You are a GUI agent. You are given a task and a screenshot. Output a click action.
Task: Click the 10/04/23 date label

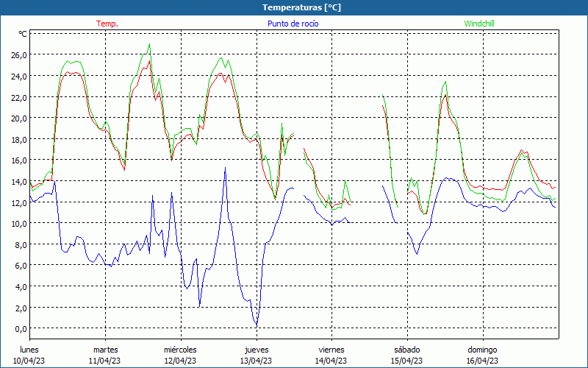(x=29, y=361)
